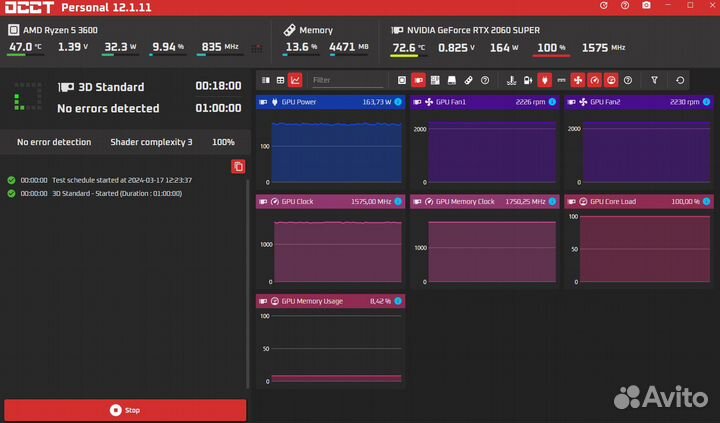Click the update refresh icon in title bar
This screenshot has width=720, height=423.
click(x=604, y=6)
